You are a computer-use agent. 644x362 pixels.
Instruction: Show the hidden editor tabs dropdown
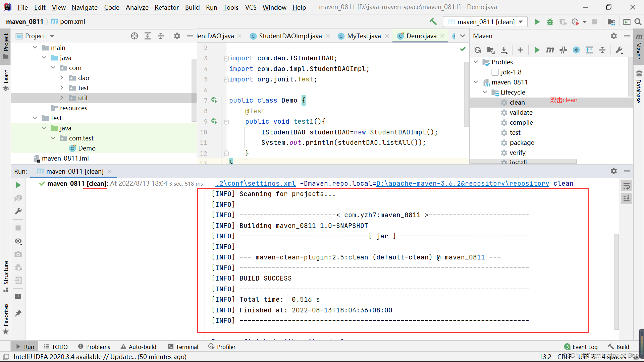(x=463, y=36)
